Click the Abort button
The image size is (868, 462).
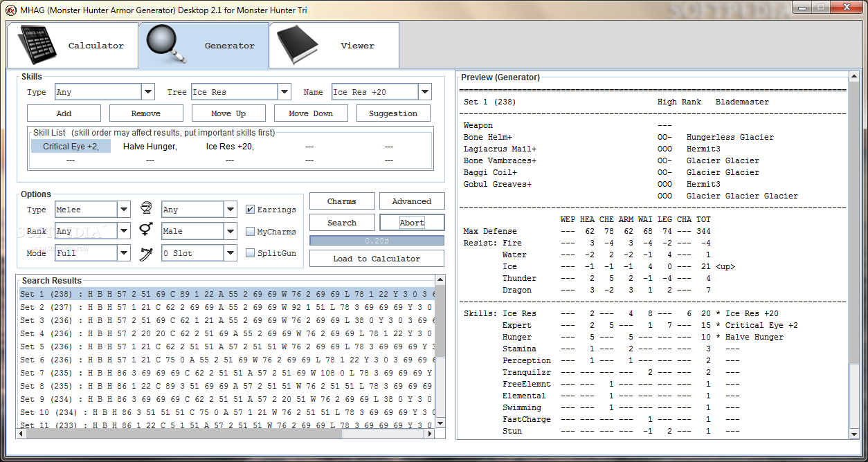coord(412,223)
